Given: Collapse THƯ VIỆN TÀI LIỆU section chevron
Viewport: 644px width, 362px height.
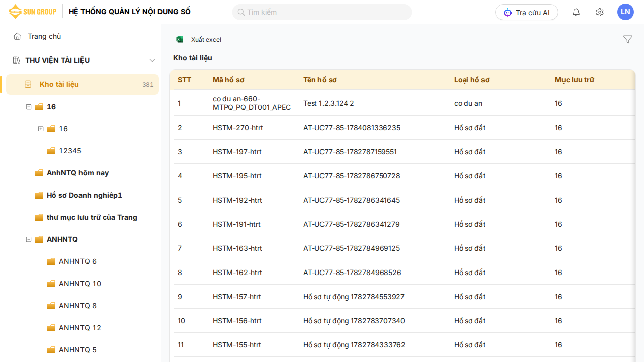Looking at the screenshot, I should pos(152,60).
